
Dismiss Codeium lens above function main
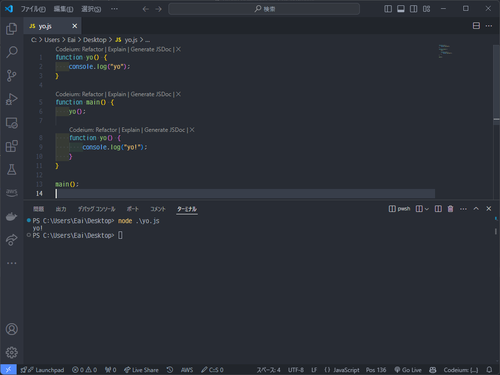[178, 94]
